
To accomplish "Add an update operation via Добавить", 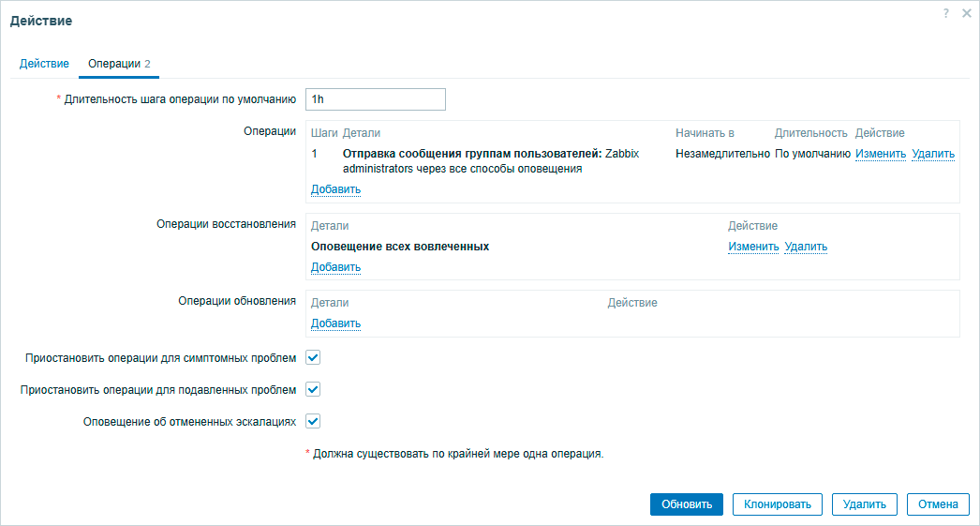I will (x=335, y=323).
